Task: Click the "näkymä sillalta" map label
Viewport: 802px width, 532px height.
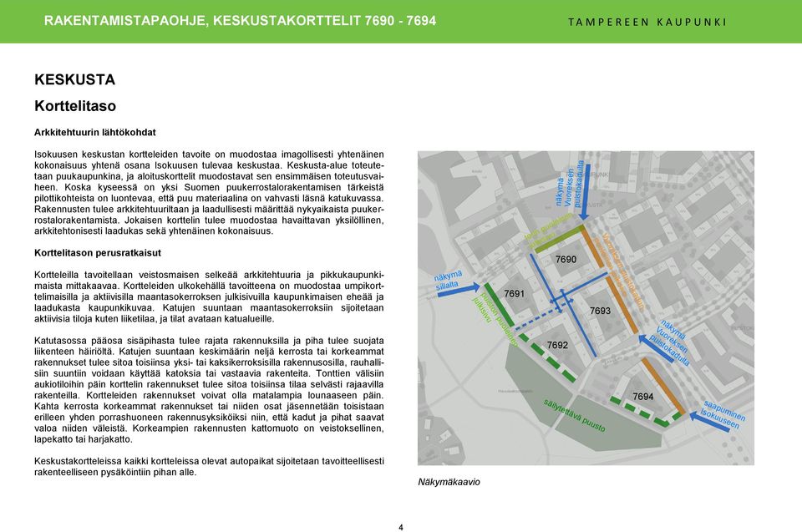Action: 448,281
